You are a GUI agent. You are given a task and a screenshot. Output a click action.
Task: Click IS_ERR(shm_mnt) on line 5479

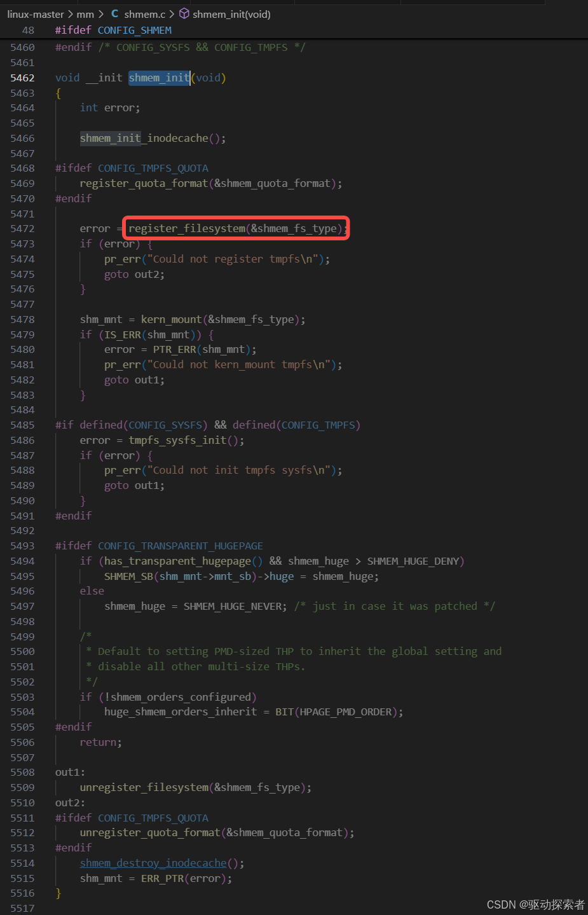point(150,334)
